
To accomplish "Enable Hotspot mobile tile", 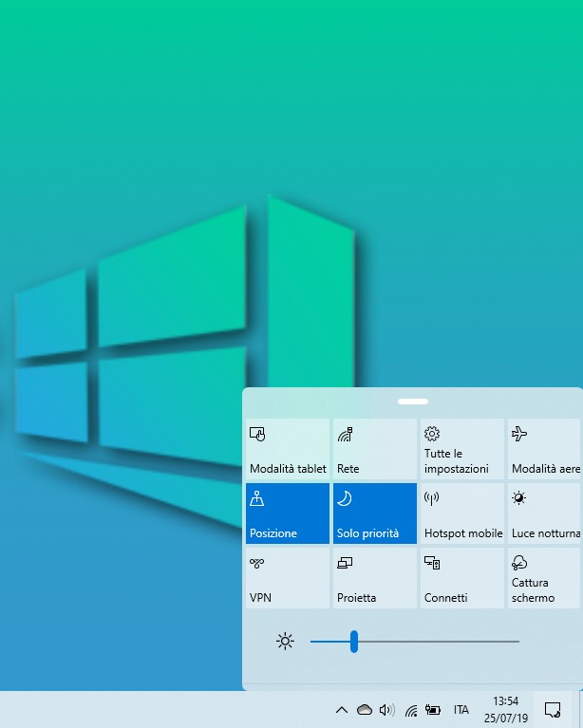I will click(x=462, y=513).
